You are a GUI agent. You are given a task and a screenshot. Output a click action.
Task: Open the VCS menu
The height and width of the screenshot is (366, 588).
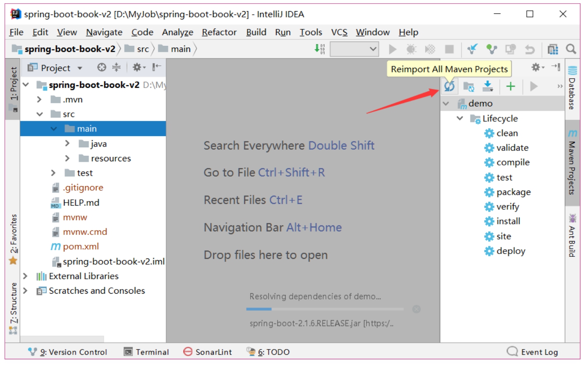[x=339, y=32]
